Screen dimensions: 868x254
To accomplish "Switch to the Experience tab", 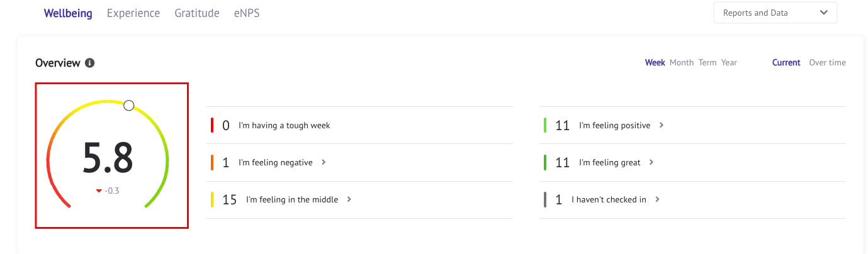I will pyautogui.click(x=133, y=13).
